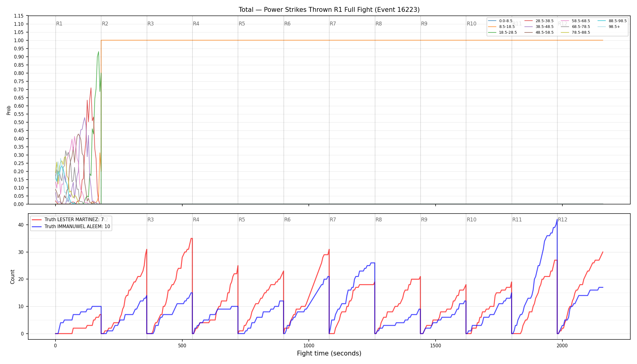Click the R10 label in the probability chart

point(471,24)
